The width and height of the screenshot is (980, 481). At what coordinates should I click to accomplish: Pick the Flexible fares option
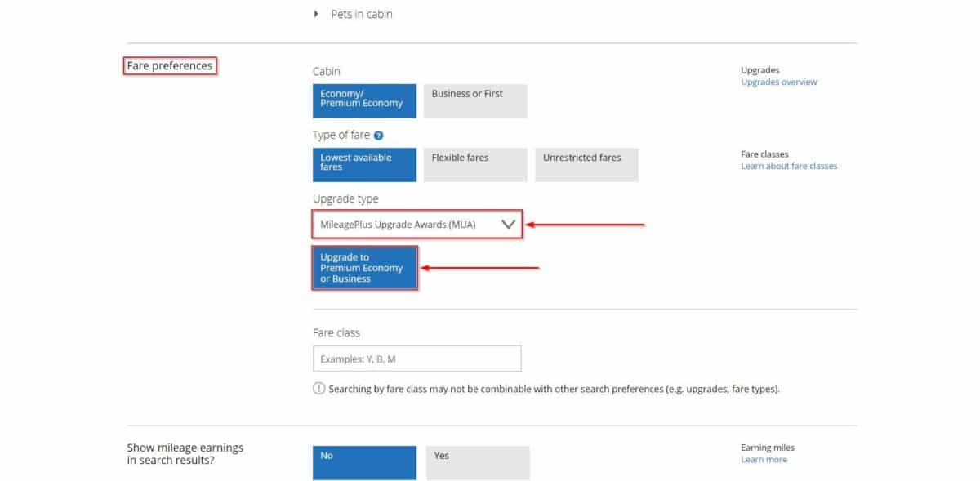(474, 164)
